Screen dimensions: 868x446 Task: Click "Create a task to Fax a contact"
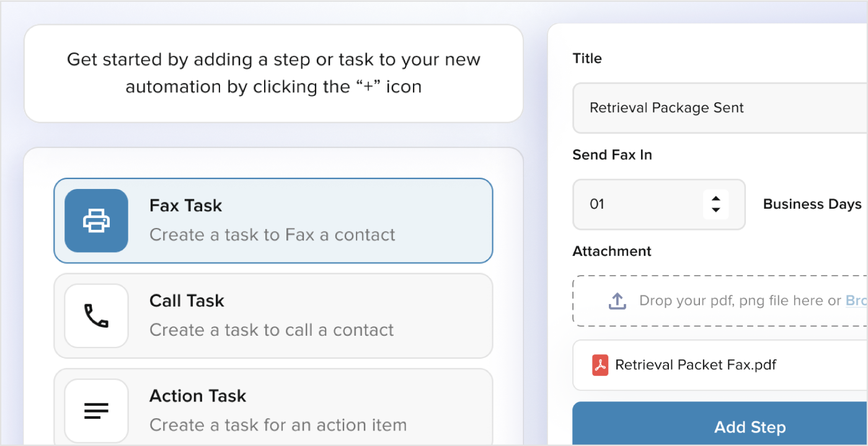272,235
